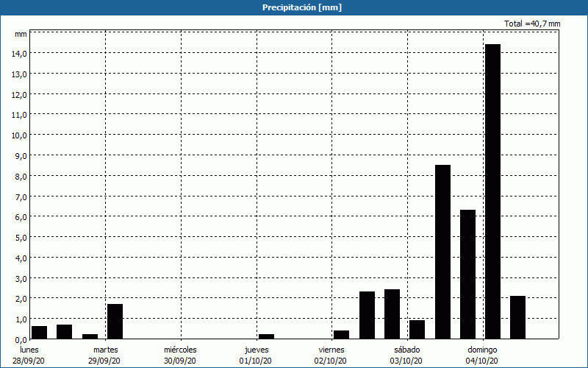Select the 'Total =40,7 mm' label
588x368 pixels.
click(x=532, y=24)
